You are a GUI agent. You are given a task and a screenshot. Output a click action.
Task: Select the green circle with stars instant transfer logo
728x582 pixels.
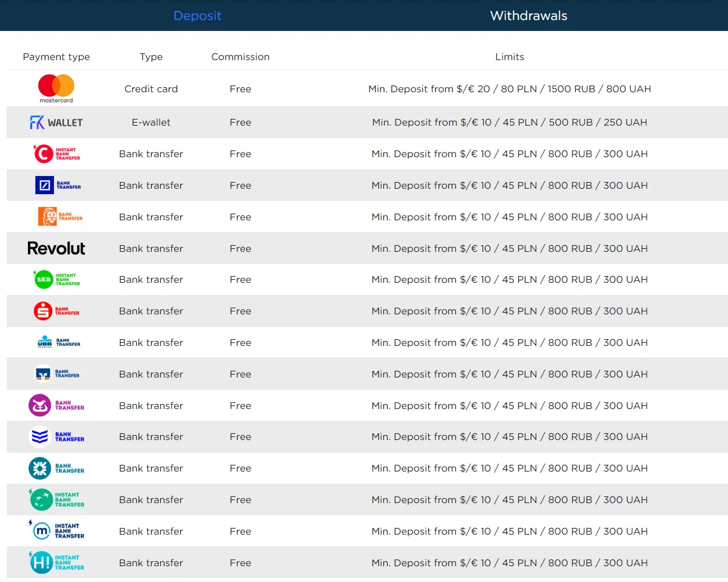pyautogui.click(x=56, y=499)
